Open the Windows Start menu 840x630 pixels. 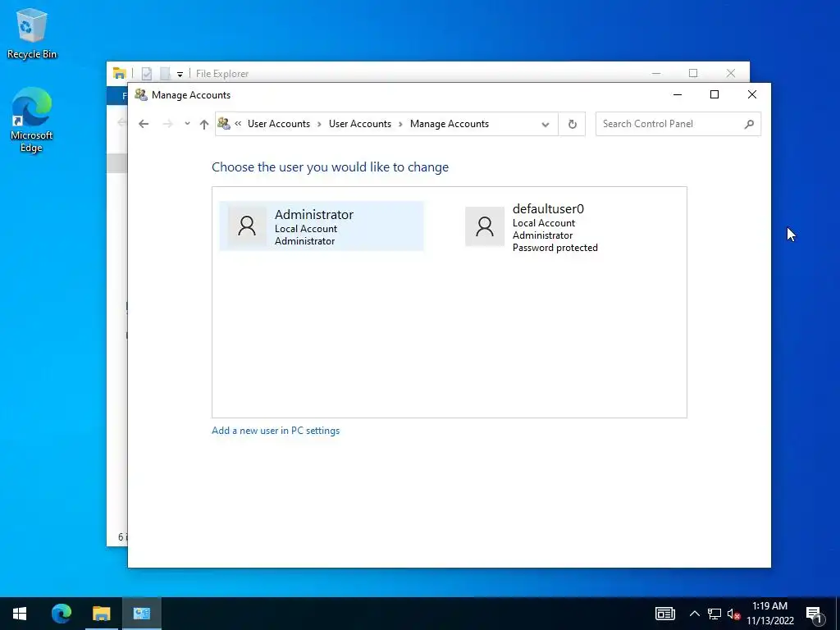point(20,614)
